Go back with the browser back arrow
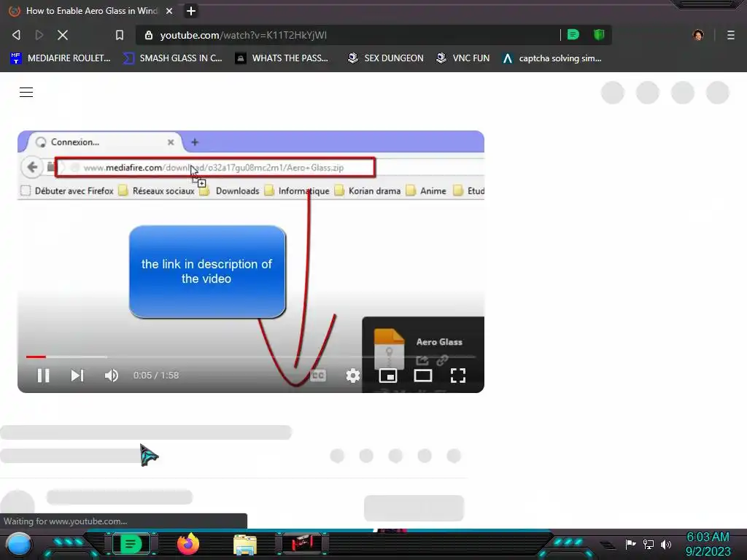 pyautogui.click(x=16, y=35)
